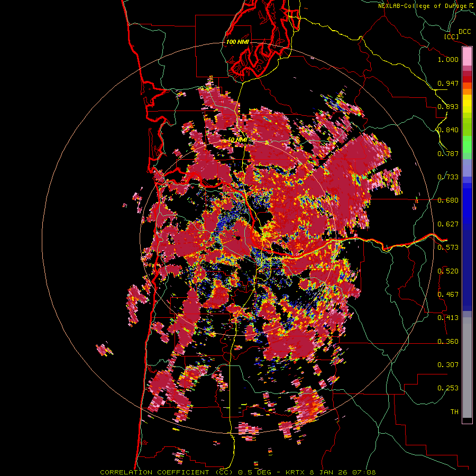Pick the gray segment of the color bar

coord(467,368)
